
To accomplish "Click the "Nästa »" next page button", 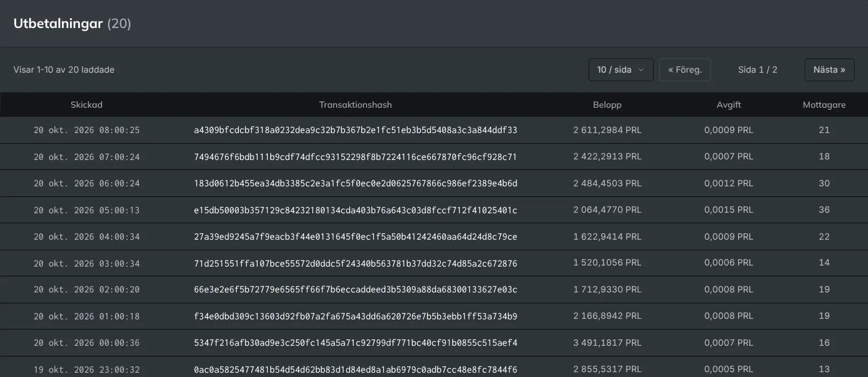I will 829,69.
